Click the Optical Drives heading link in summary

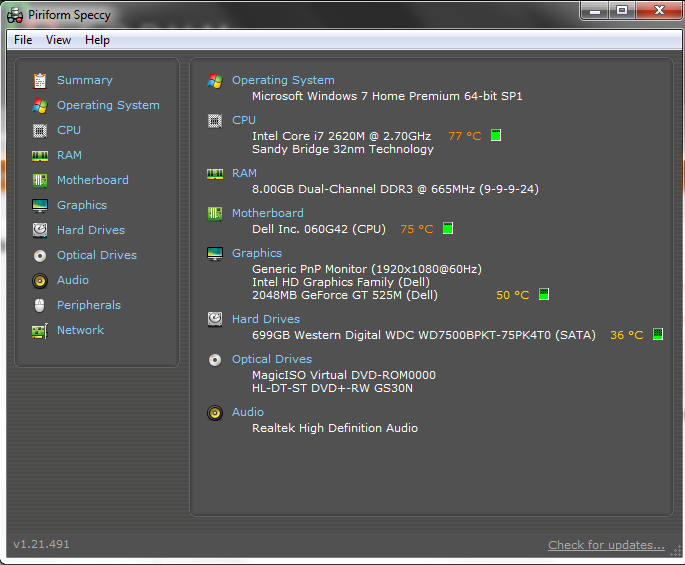pyautogui.click(x=272, y=359)
